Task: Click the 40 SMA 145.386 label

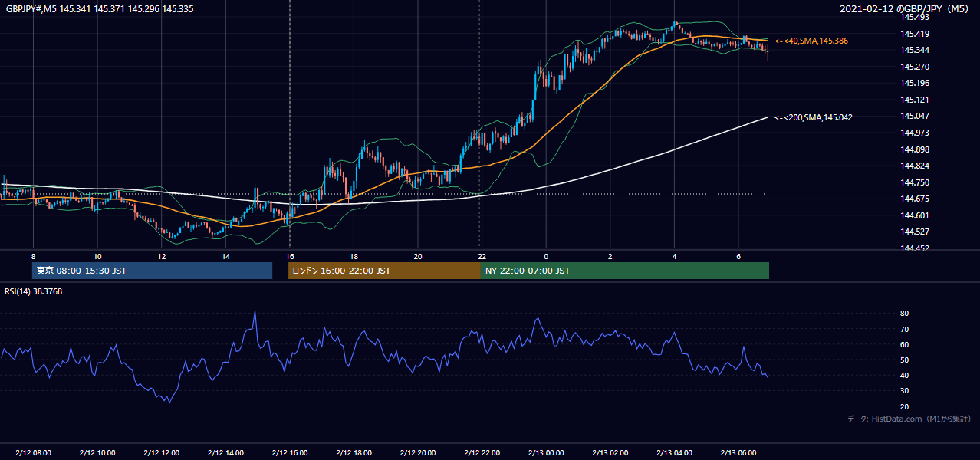Action: coord(811,41)
